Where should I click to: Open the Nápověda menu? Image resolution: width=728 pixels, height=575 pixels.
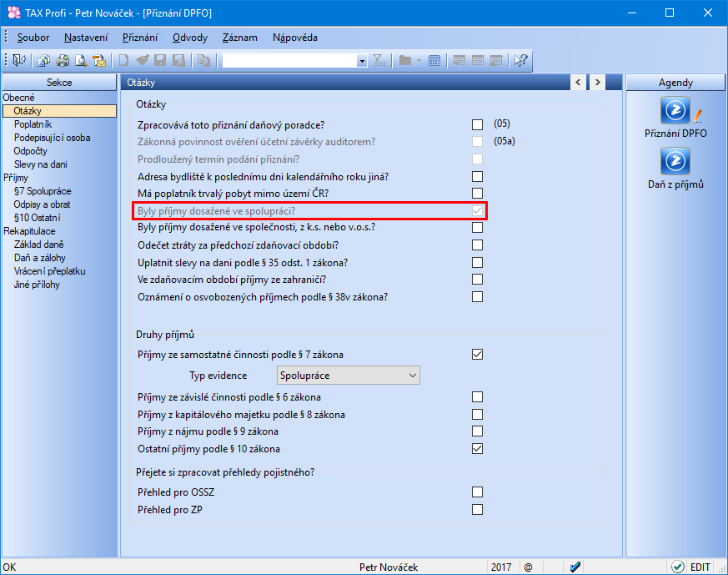(x=295, y=38)
